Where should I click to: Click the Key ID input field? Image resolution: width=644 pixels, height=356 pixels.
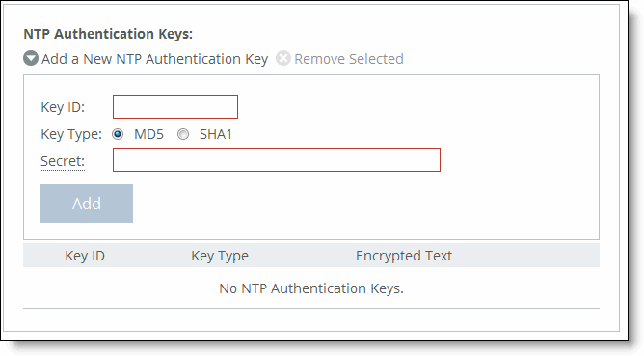coord(175,107)
